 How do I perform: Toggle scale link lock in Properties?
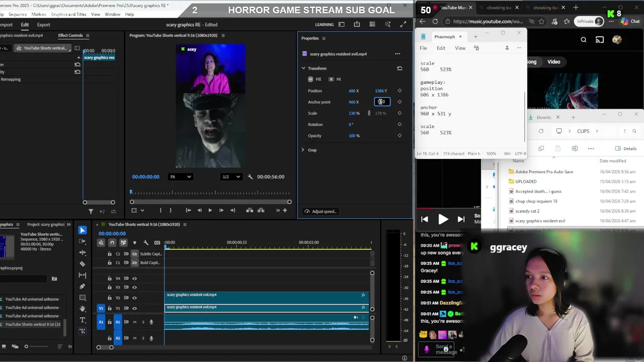click(369, 113)
